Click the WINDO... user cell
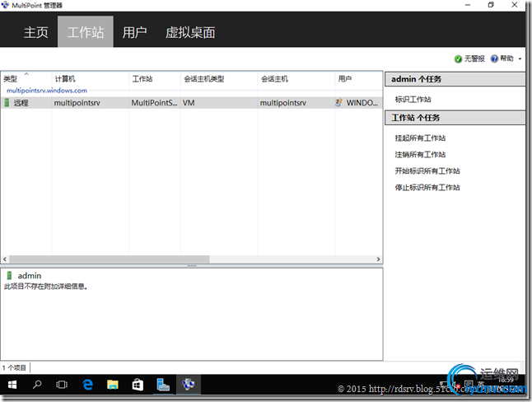This screenshot has height=402, width=532. (362, 103)
